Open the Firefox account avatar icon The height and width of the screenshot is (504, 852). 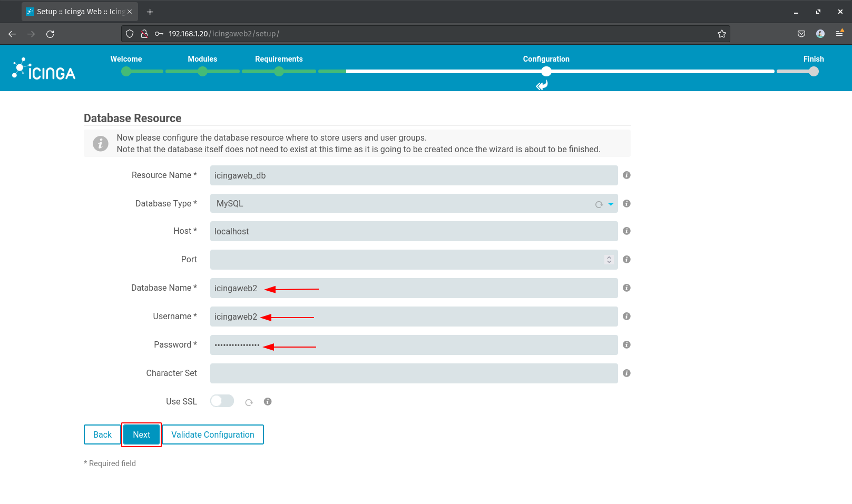tap(820, 34)
